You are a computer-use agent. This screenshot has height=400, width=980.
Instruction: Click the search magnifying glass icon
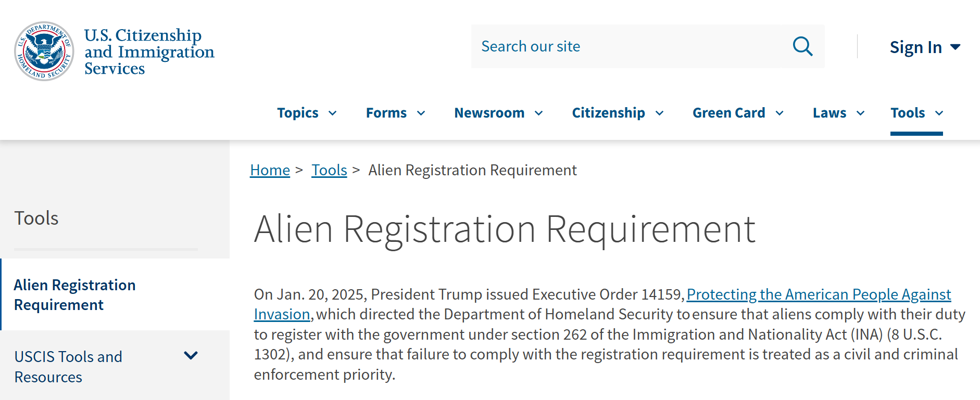tap(802, 46)
